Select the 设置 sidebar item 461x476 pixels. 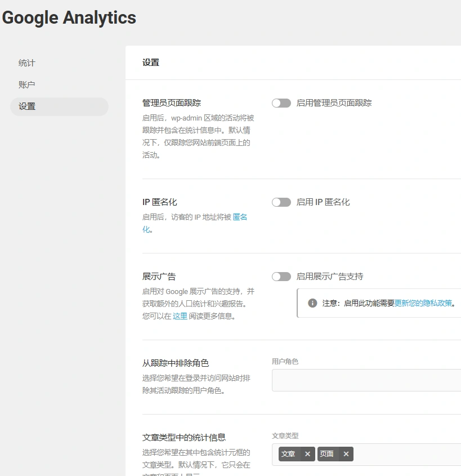(x=26, y=106)
